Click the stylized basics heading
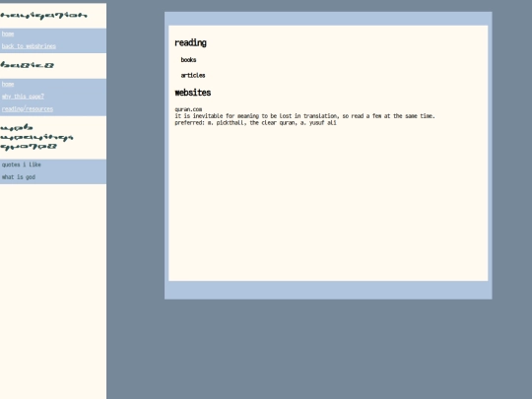 [28, 65]
